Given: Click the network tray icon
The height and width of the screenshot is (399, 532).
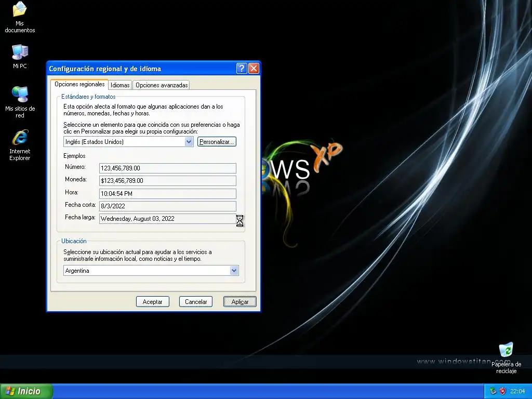Looking at the screenshot, I should coord(493,391).
